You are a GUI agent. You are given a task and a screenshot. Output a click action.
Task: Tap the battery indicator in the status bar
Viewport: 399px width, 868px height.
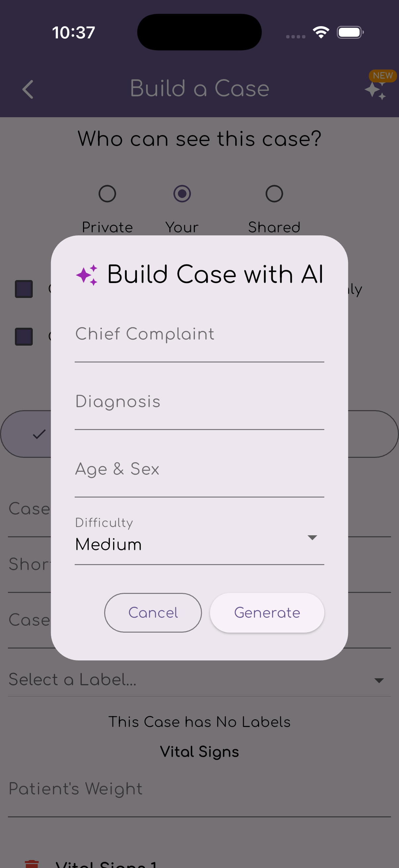(349, 32)
